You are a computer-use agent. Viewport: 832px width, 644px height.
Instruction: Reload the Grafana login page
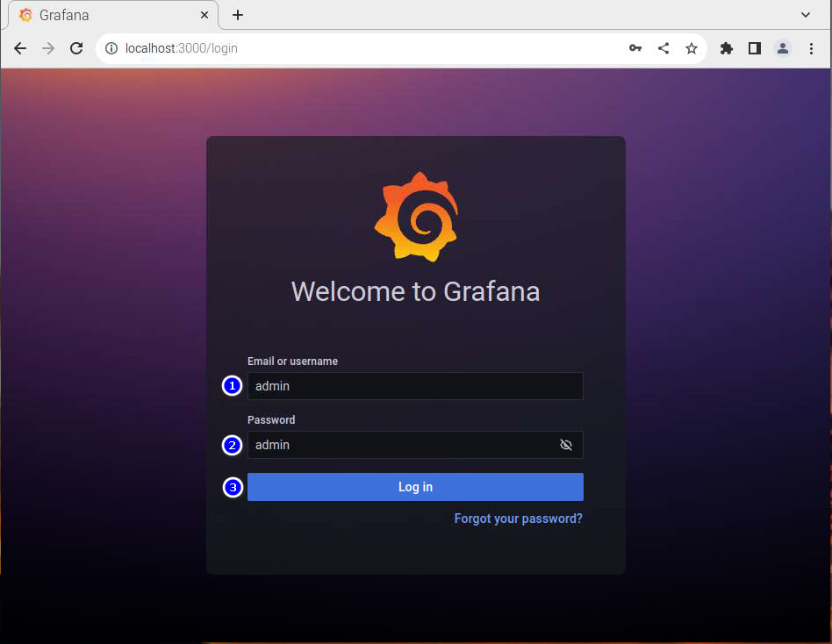click(x=76, y=48)
